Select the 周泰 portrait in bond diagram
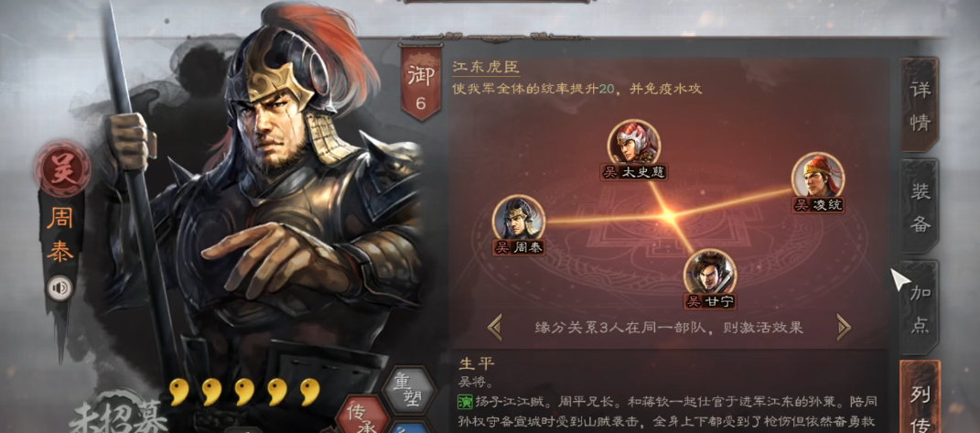The width and height of the screenshot is (980, 433). pos(519,219)
